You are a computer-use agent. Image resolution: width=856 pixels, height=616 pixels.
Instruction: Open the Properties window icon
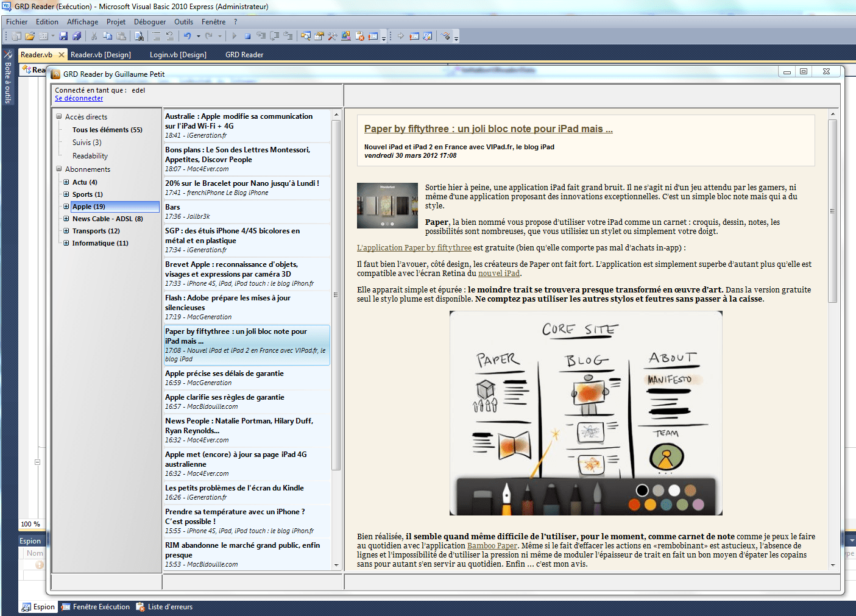pyautogui.click(x=319, y=37)
